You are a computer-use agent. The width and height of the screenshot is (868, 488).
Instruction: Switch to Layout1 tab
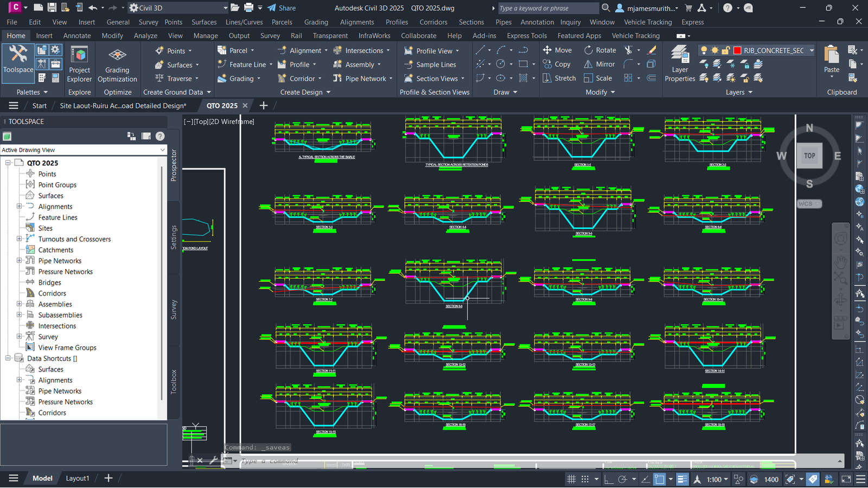click(x=78, y=478)
